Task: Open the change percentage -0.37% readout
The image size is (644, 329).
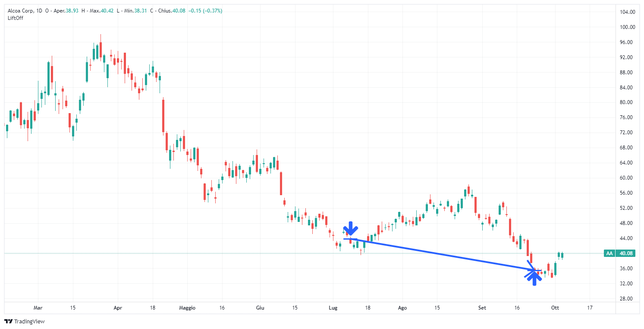Action: click(213, 10)
